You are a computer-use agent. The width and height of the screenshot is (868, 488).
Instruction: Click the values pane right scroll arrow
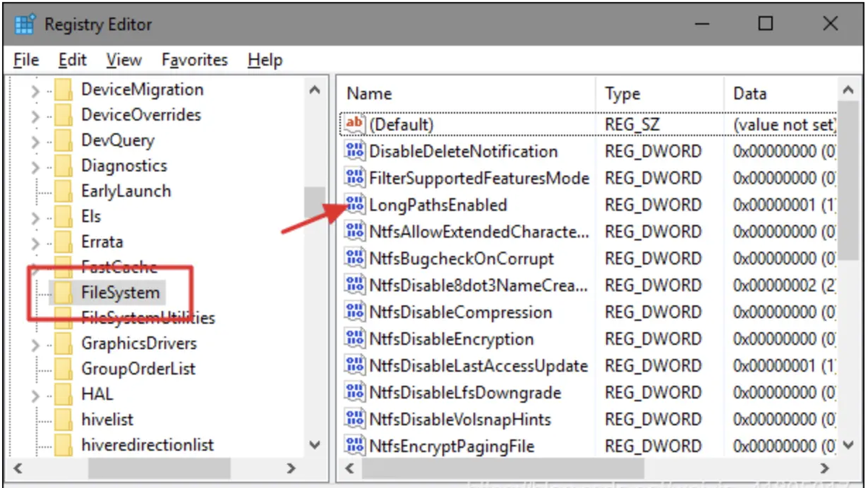tap(824, 468)
